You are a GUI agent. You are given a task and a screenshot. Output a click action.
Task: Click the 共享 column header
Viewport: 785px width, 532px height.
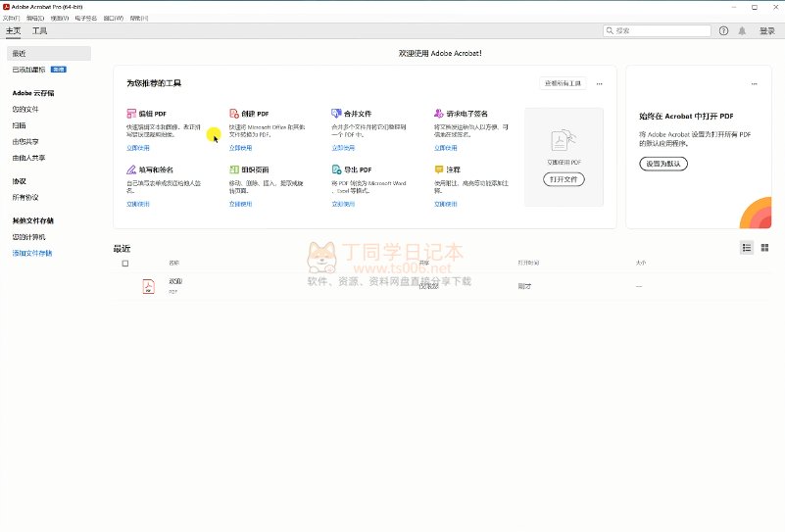424,263
